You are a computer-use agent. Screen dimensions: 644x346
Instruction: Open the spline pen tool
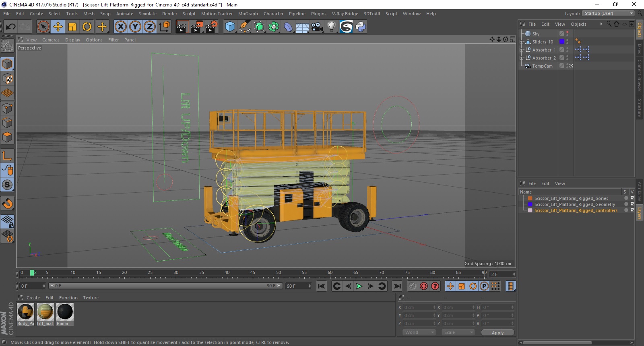click(244, 27)
